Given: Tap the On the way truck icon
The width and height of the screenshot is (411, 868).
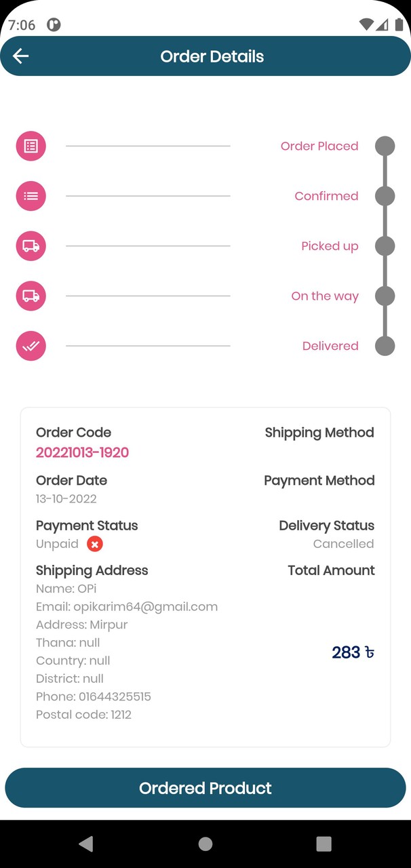Looking at the screenshot, I should tap(31, 296).
